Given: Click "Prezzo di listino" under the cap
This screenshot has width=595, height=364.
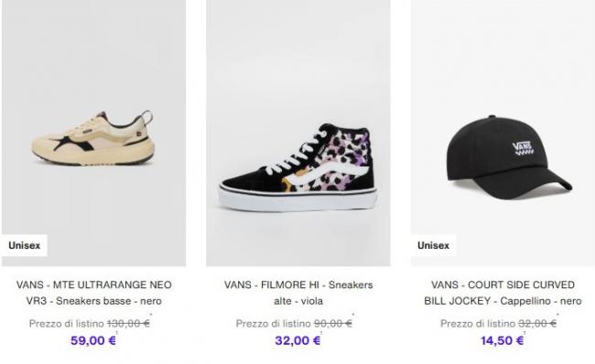Looking at the screenshot, I should (x=478, y=324).
